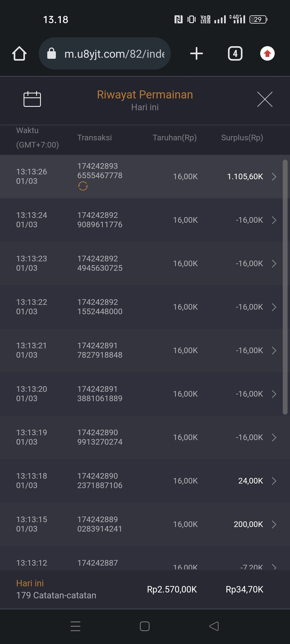The image size is (290, 644).
Task: Tap the orange refresh icon under transaction
Action: point(83,186)
